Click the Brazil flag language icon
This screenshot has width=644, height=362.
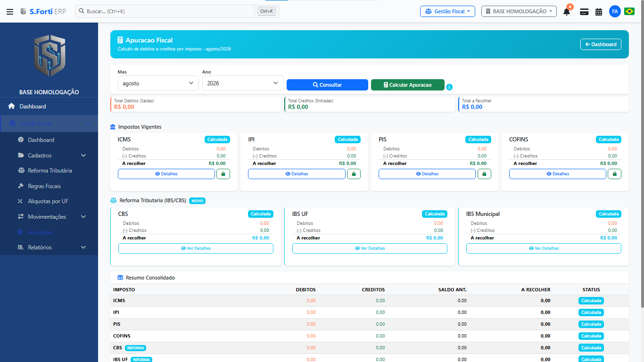[629, 11]
